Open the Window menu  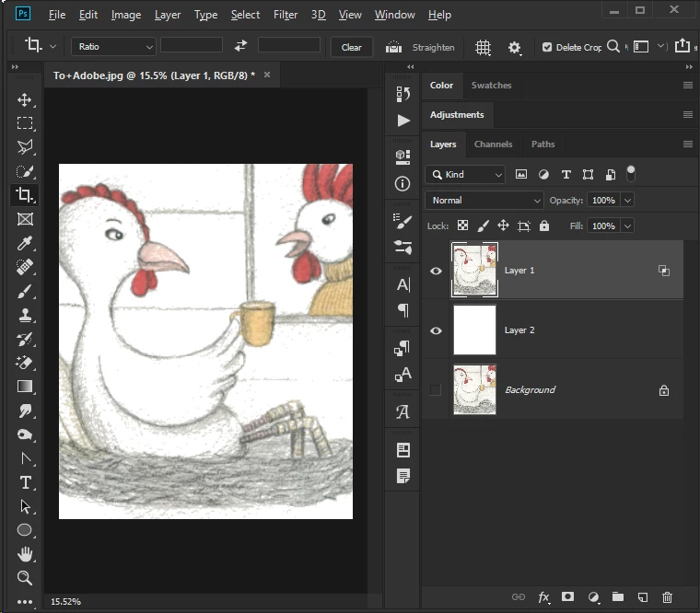394,15
